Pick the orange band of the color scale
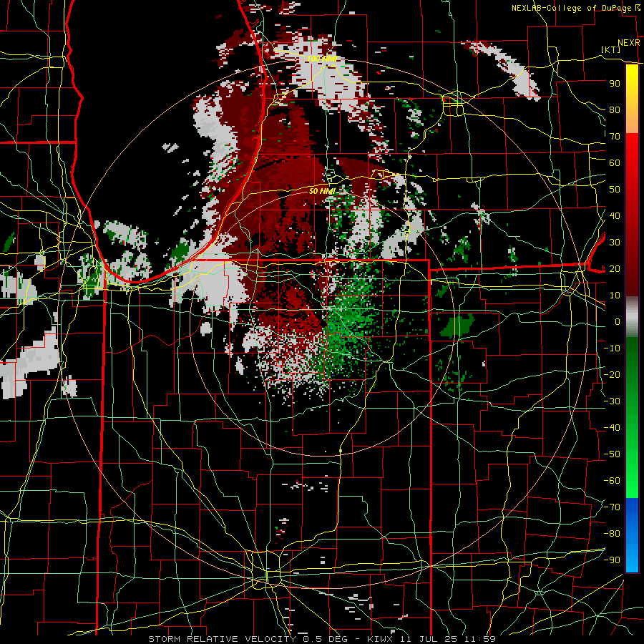Viewport: 644px width, 644px height. 632,122
